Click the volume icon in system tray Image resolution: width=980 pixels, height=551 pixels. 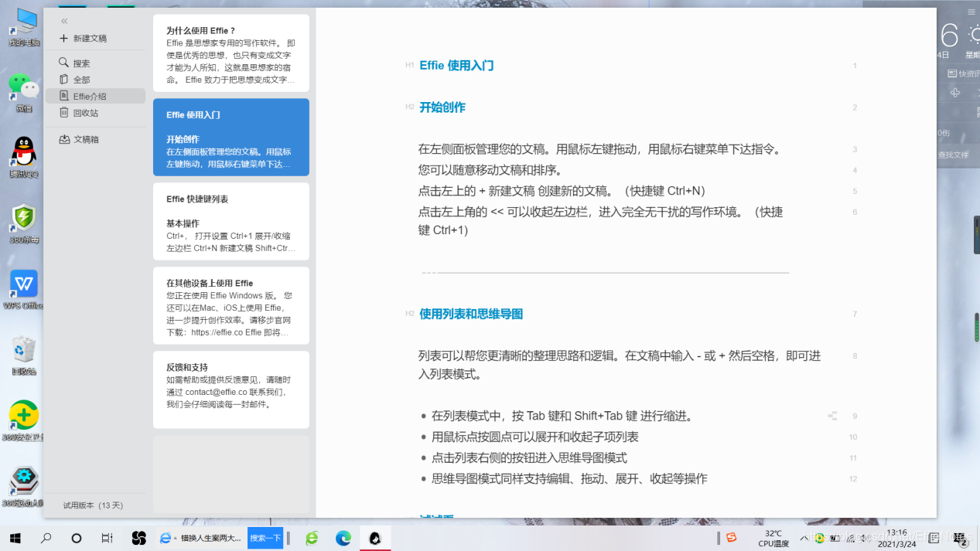tap(865, 538)
